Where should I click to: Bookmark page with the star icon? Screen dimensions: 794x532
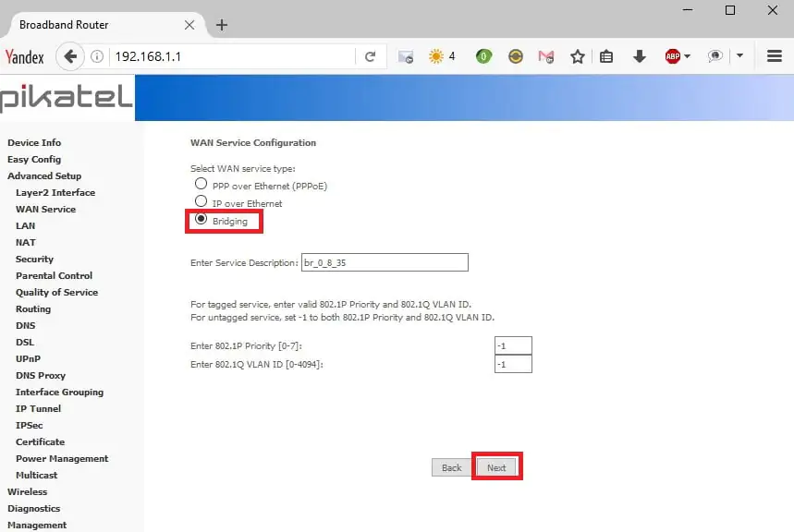coord(578,56)
